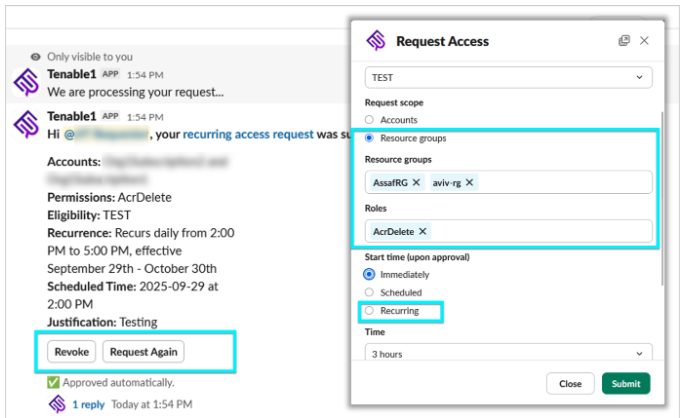Open the recurring access request link
The height and width of the screenshot is (418, 681).
pyautogui.click(x=248, y=134)
